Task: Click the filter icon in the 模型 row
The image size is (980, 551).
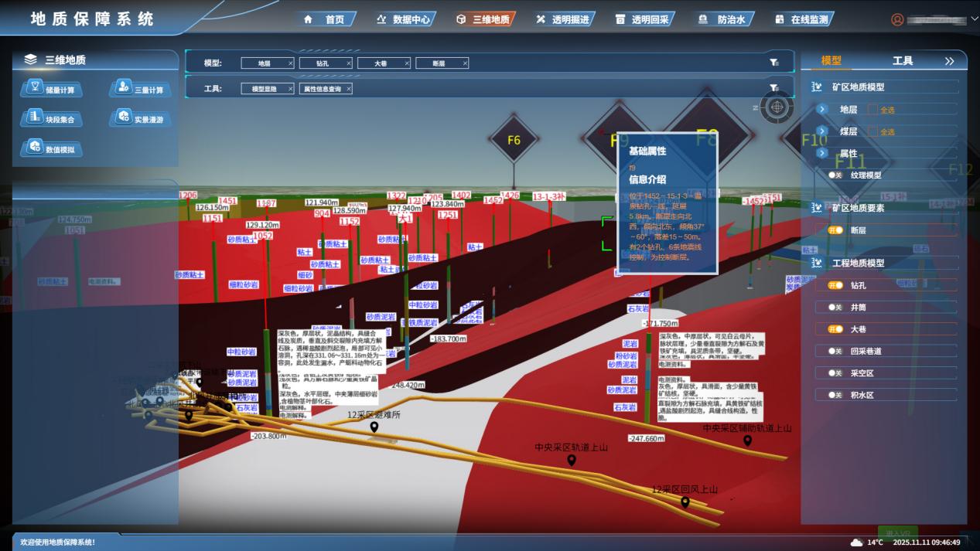Action: coord(773,63)
